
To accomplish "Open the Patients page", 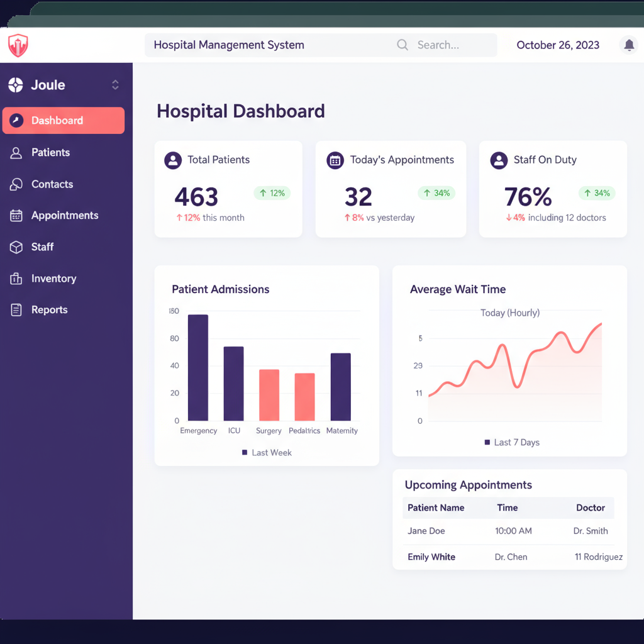I will pyautogui.click(x=50, y=153).
